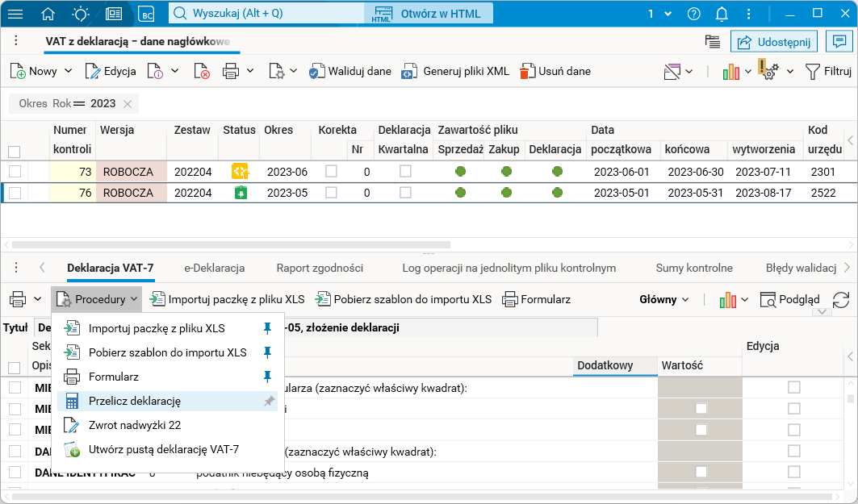Click the crossed-out view icon in upper toolbar
This screenshot has height=504, width=858.
672,71
